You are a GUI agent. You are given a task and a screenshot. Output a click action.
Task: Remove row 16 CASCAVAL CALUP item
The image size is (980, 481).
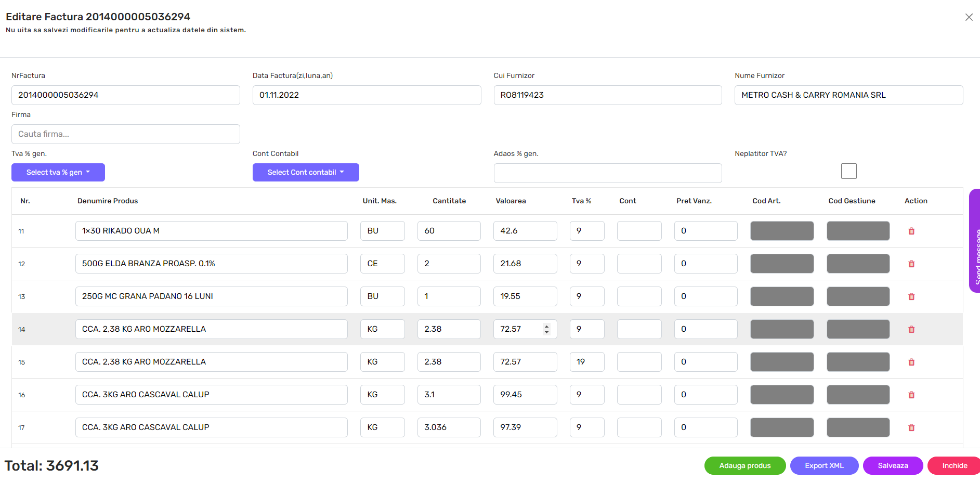[911, 395]
